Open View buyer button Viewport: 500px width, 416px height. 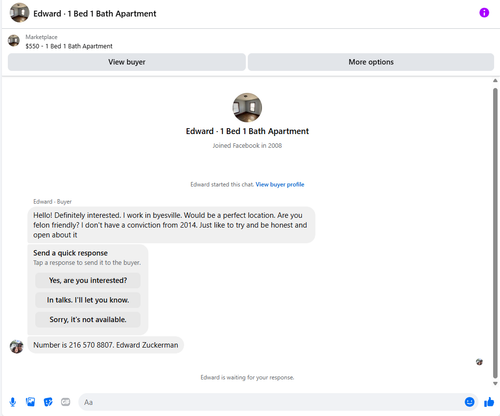pos(127,62)
